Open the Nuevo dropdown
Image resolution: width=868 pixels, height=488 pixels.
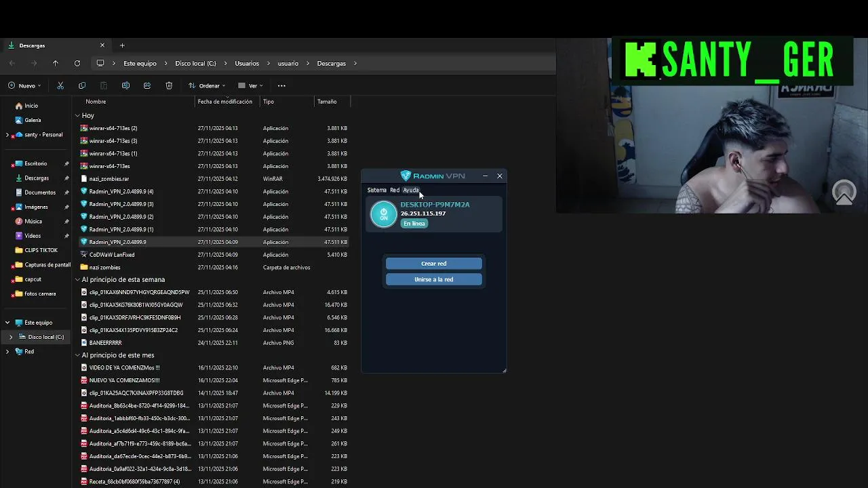point(25,85)
